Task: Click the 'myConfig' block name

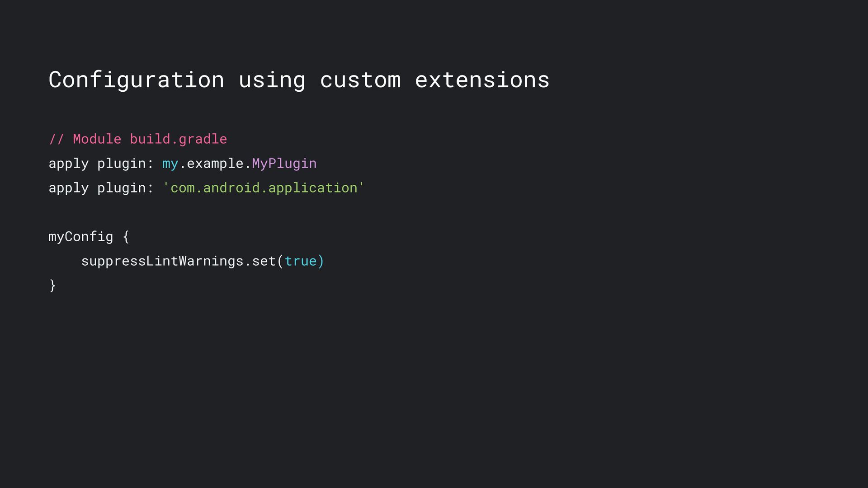Action: pos(81,237)
